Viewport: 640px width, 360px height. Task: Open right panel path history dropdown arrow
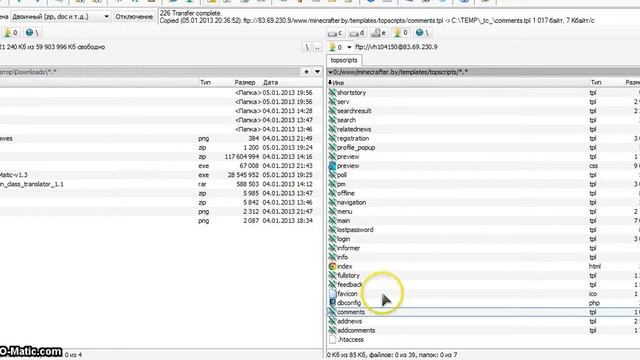pos(330,72)
